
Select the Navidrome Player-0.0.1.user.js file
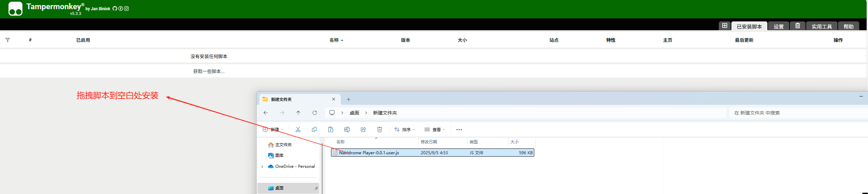click(x=432, y=153)
